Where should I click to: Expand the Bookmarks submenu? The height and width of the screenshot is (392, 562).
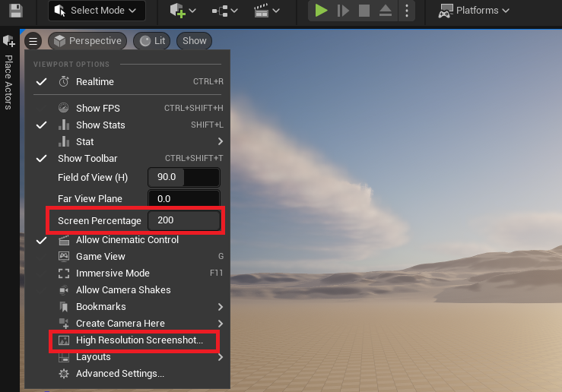tap(127, 307)
